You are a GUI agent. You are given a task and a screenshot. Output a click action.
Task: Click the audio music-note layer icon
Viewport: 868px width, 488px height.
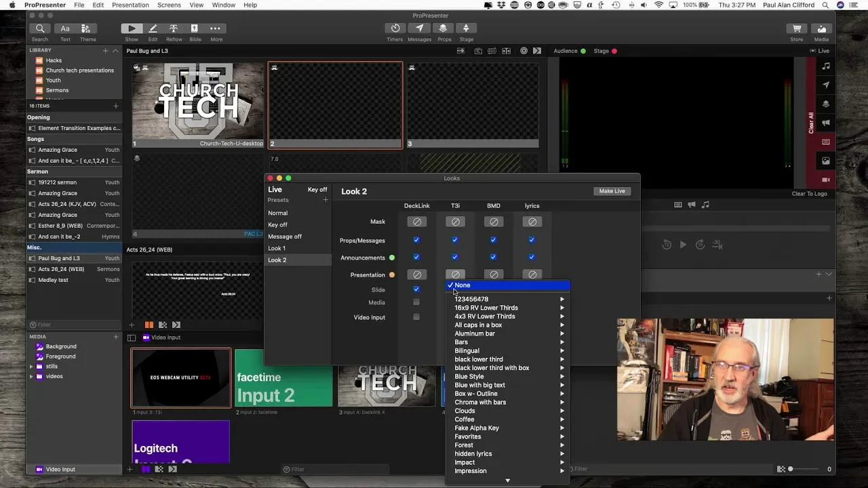825,66
